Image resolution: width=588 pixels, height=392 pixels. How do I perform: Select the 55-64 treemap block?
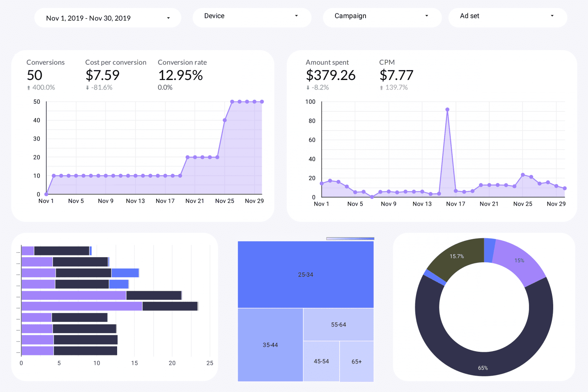338,325
